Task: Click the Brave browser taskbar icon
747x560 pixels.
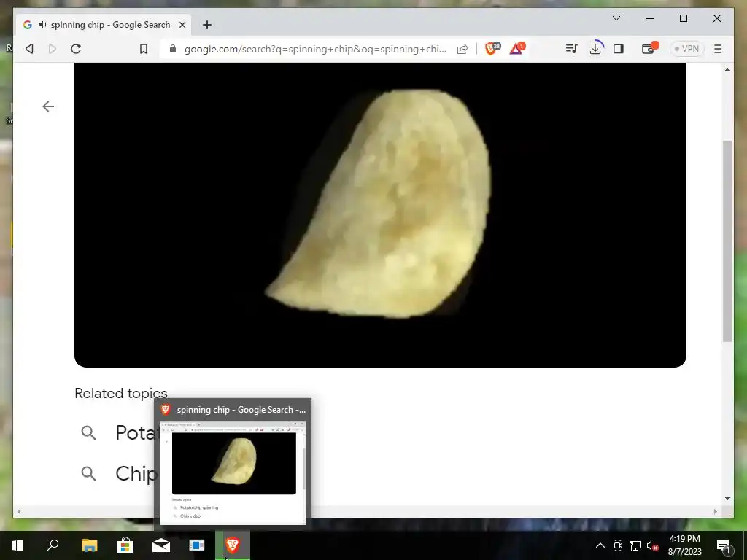Action: (x=233, y=545)
